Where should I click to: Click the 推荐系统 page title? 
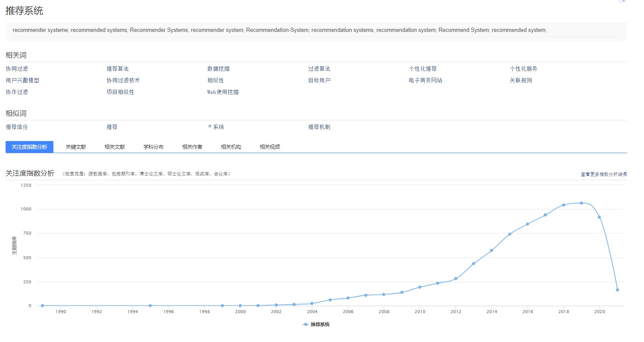click(x=24, y=11)
